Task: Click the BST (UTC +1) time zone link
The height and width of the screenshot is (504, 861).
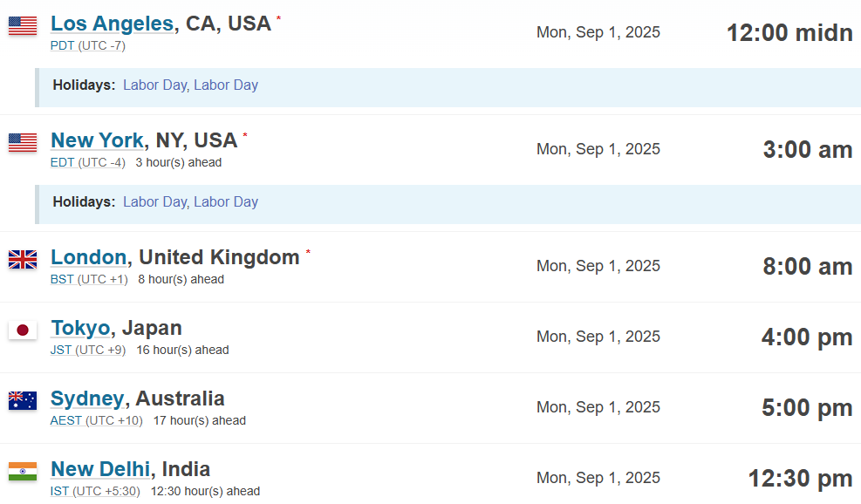Action: click(89, 279)
